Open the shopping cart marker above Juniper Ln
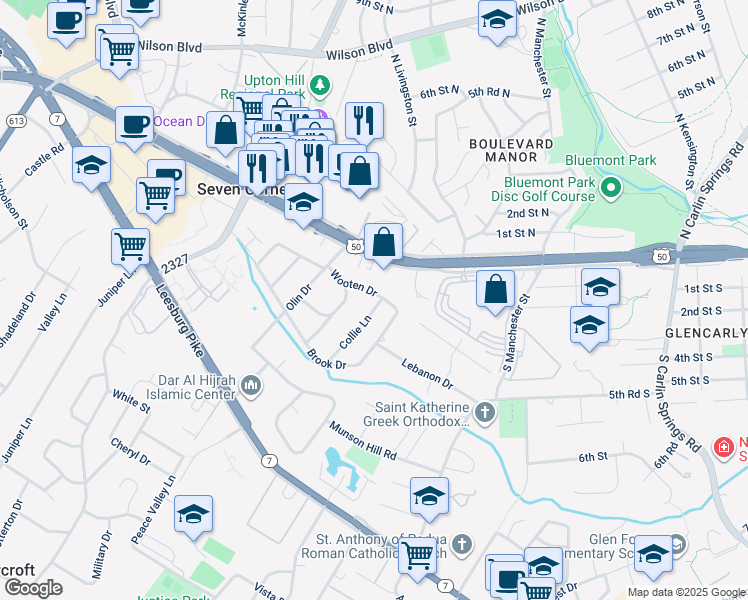Image resolution: width=748 pixels, height=600 pixels. click(x=130, y=248)
